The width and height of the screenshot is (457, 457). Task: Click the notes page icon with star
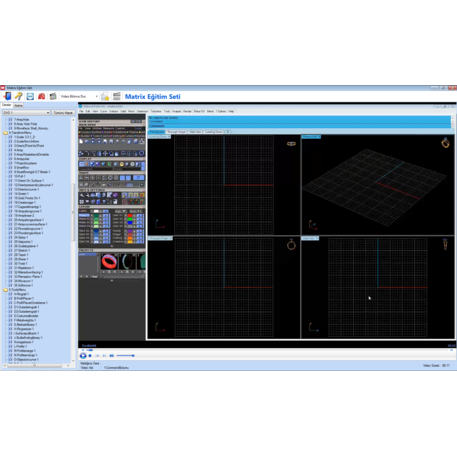point(105,96)
